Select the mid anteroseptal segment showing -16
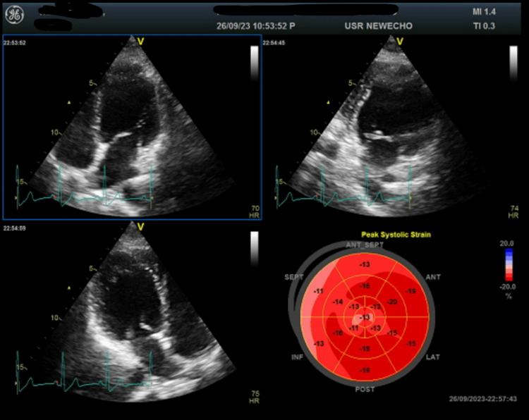The width and height of the screenshot is (529, 420). tap(365, 286)
